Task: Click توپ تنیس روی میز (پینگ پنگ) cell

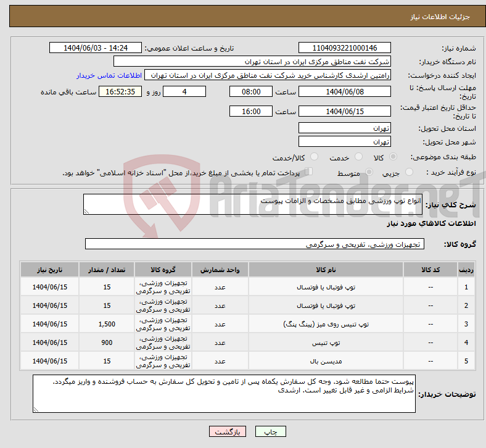Action: (x=326, y=325)
